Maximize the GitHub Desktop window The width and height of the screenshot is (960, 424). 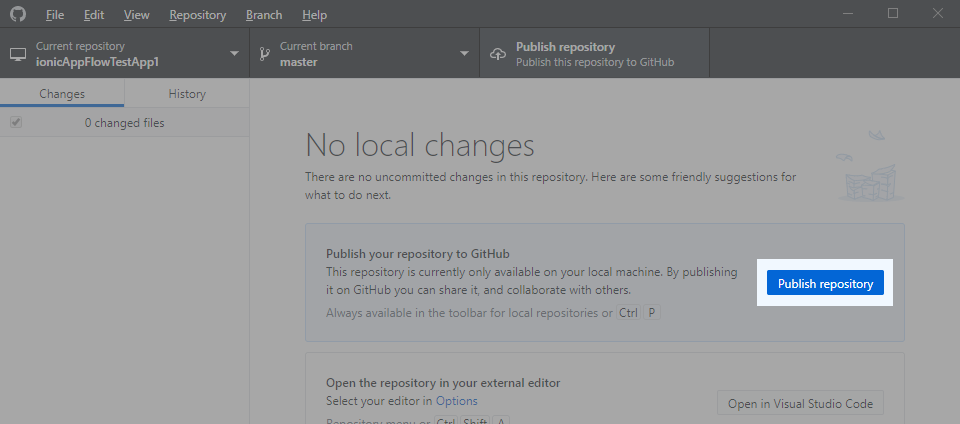pos(893,13)
